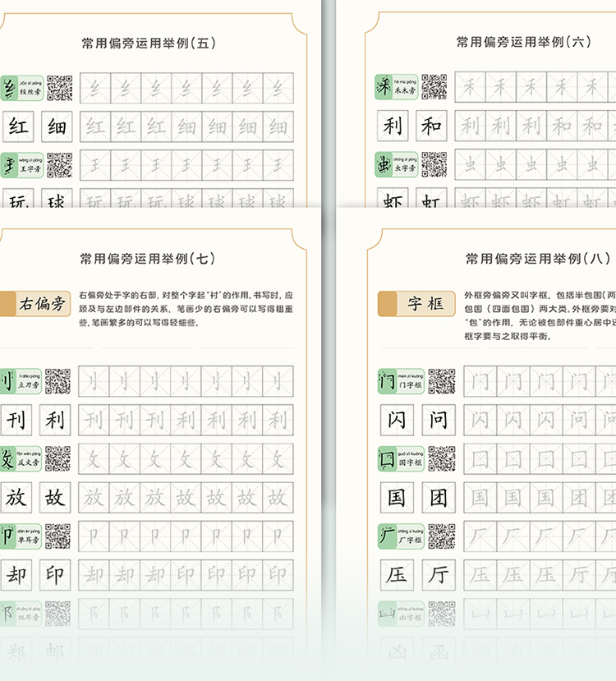Click the QR code beside 禾木旁
The width and height of the screenshot is (616, 681).
click(x=434, y=87)
